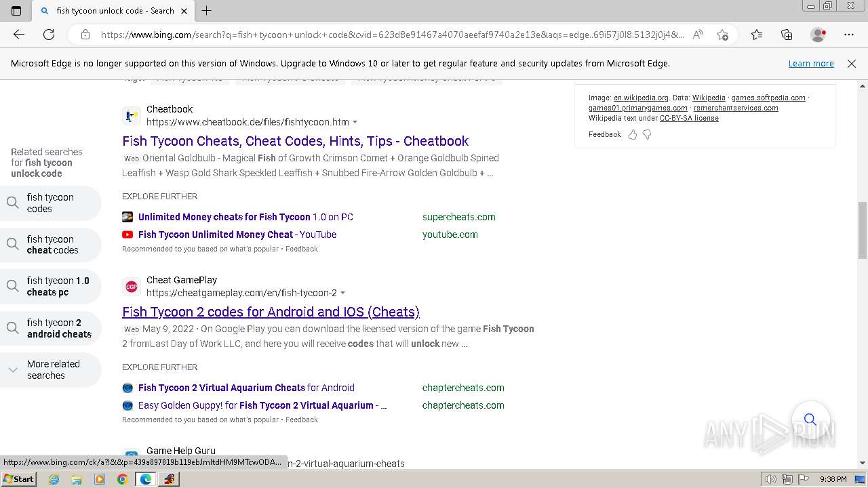Open the games.softpedia.com source link
The image size is (868, 488).
click(768, 98)
